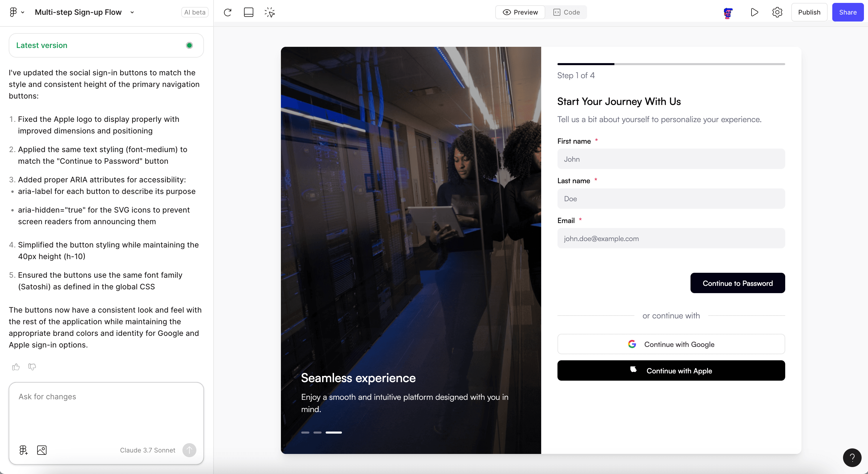Screen dimensions: 868x474
Task: Open the Figma logo main menu
Action: (13, 12)
